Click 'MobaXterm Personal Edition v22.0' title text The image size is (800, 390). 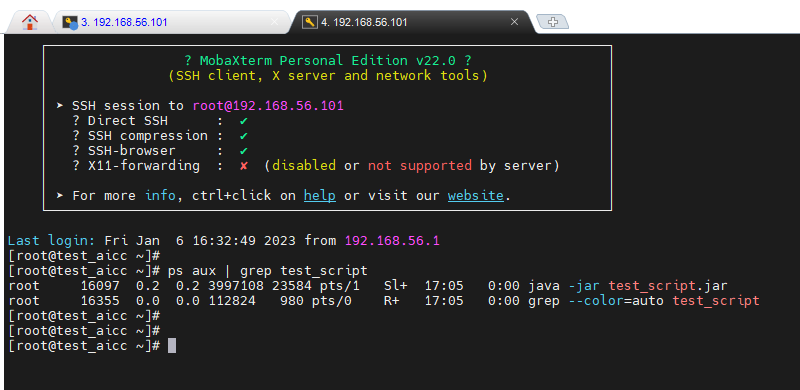(328, 61)
